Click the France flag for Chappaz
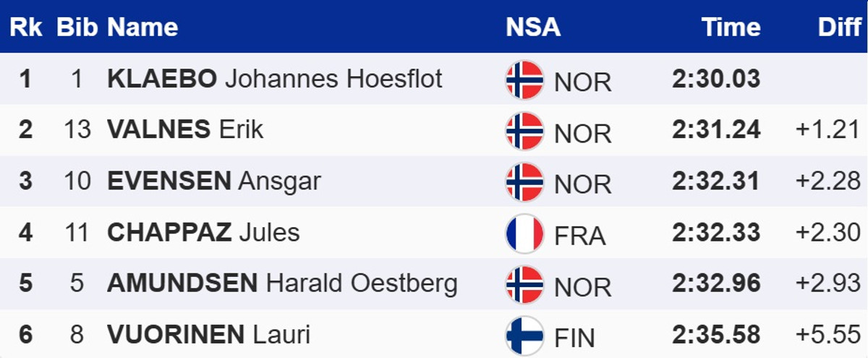This screenshot has width=868, height=358. point(524,234)
